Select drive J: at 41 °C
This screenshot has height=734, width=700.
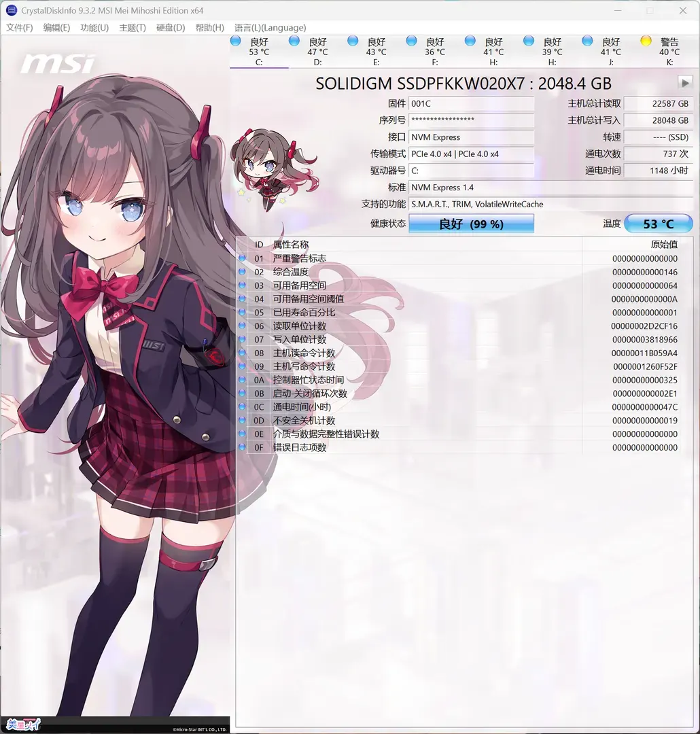(x=610, y=52)
